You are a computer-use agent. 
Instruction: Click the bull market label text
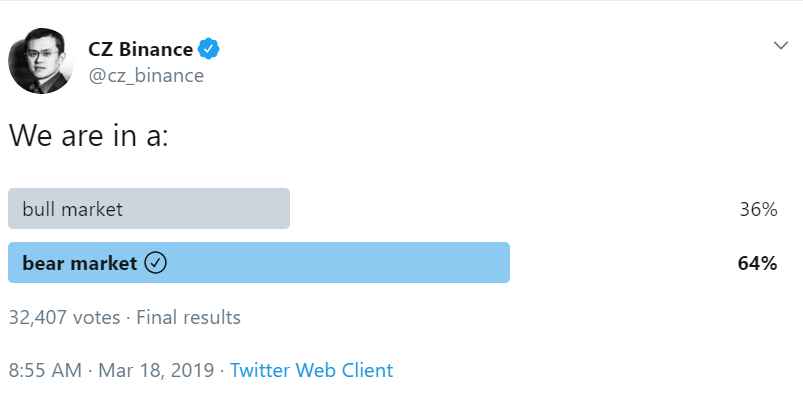click(x=73, y=209)
